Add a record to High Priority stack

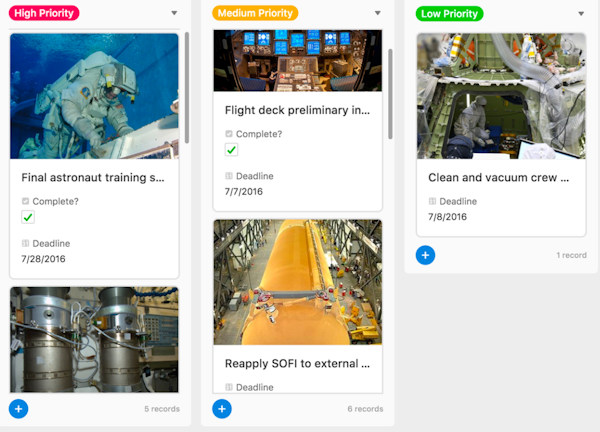click(x=18, y=409)
